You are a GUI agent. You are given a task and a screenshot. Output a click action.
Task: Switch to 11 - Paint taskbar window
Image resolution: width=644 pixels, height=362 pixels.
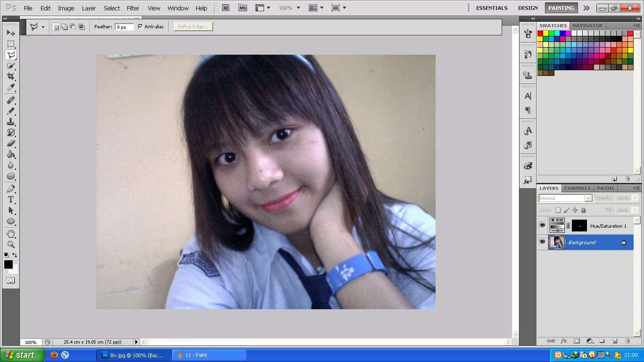tap(209, 355)
